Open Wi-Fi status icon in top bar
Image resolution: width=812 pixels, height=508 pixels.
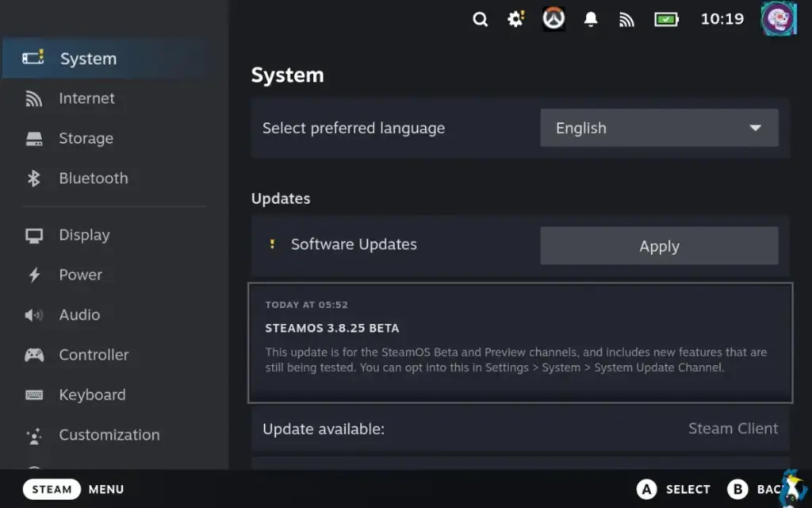(626, 20)
